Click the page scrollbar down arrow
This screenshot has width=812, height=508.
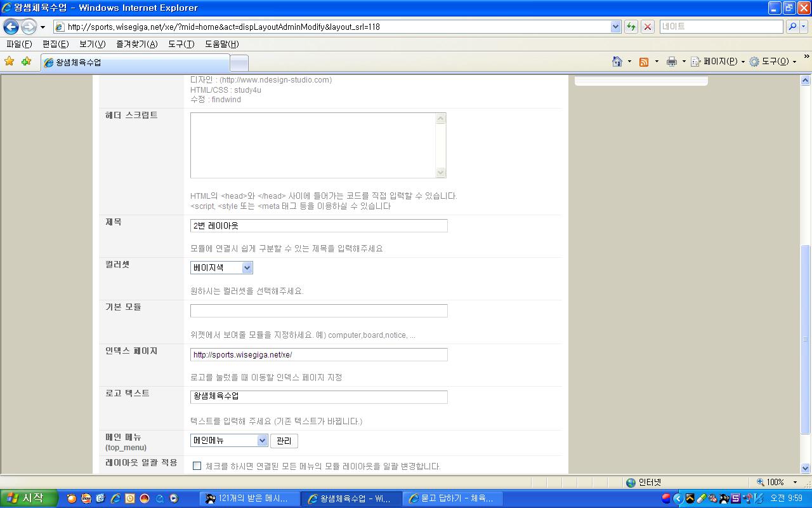tap(806, 468)
